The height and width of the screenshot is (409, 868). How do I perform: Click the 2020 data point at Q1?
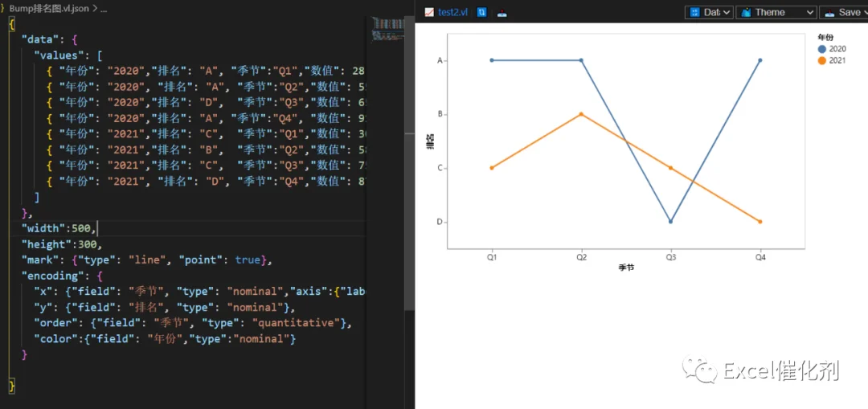pyautogui.click(x=492, y=60)
